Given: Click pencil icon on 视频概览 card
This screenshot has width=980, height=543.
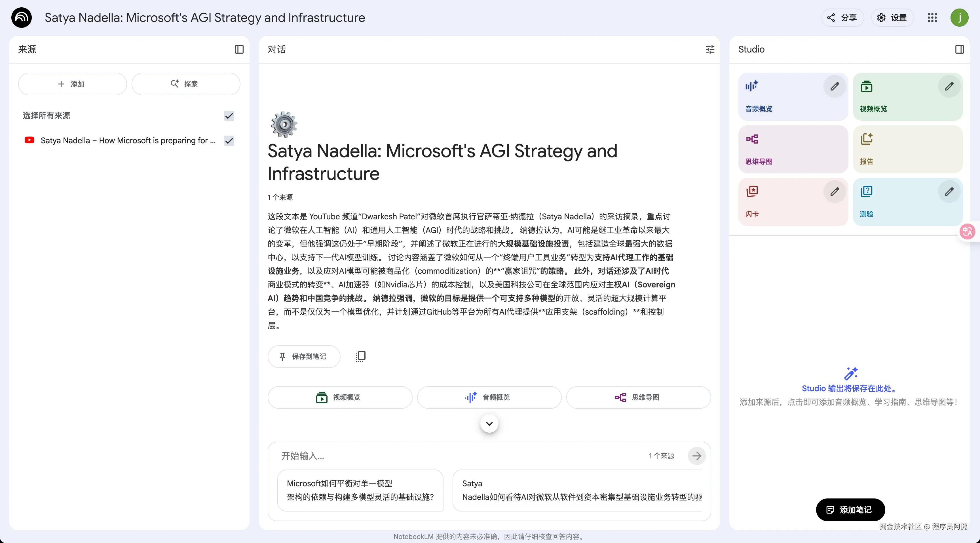Looking at the screenshot, I should point(949,86).
